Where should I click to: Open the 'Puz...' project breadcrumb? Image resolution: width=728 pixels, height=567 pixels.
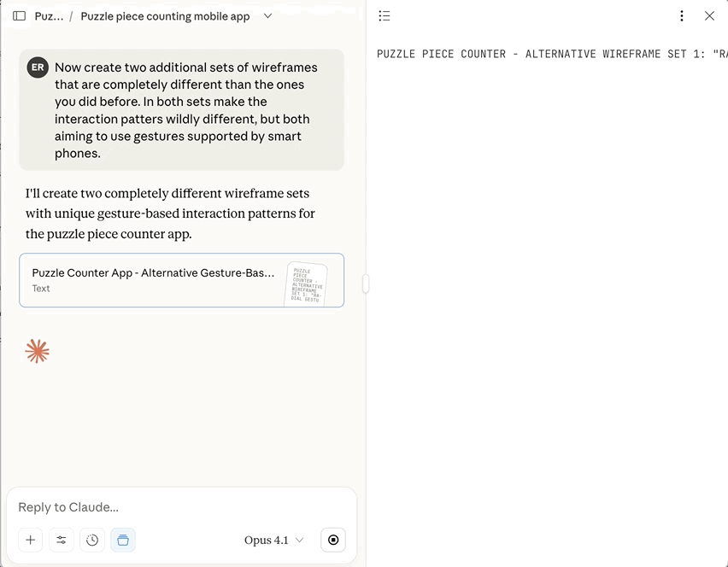(x=49, y=16)
